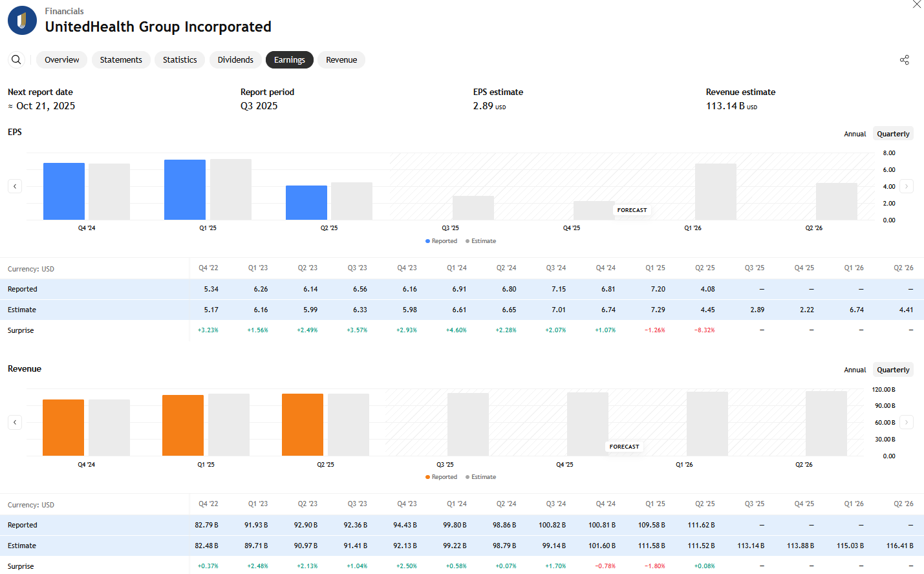Close the financials panel with the X

917,5
